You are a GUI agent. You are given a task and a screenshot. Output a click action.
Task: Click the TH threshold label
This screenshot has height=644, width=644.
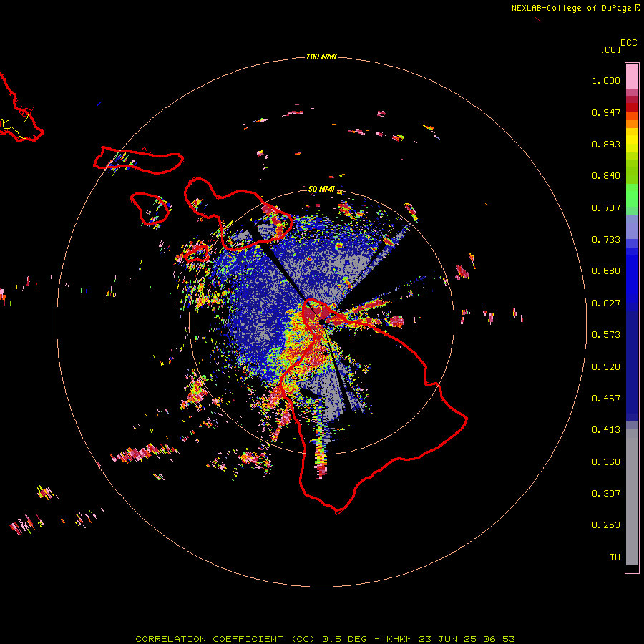pos(615,557)
